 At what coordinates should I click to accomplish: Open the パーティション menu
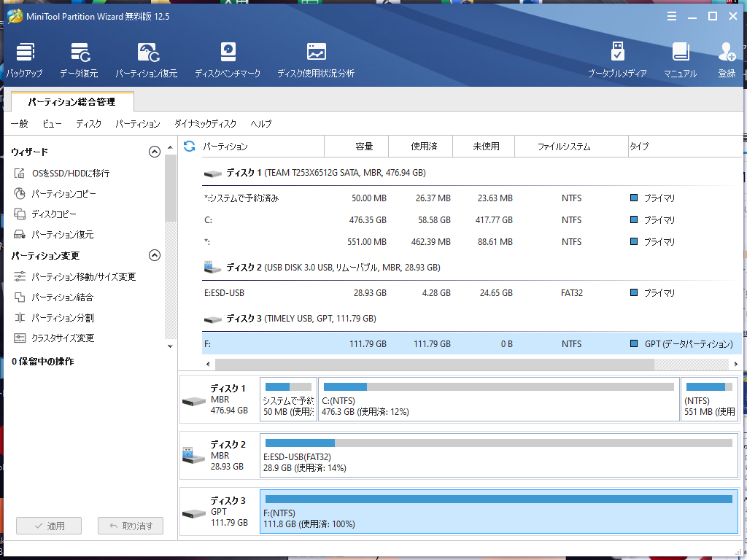pyautogui.click(x=138, y=124)
